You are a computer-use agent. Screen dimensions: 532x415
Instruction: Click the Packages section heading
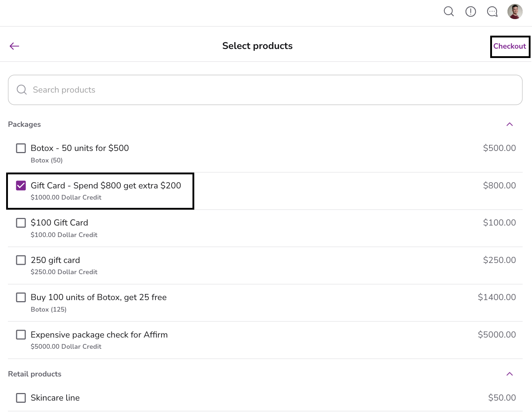25,124
